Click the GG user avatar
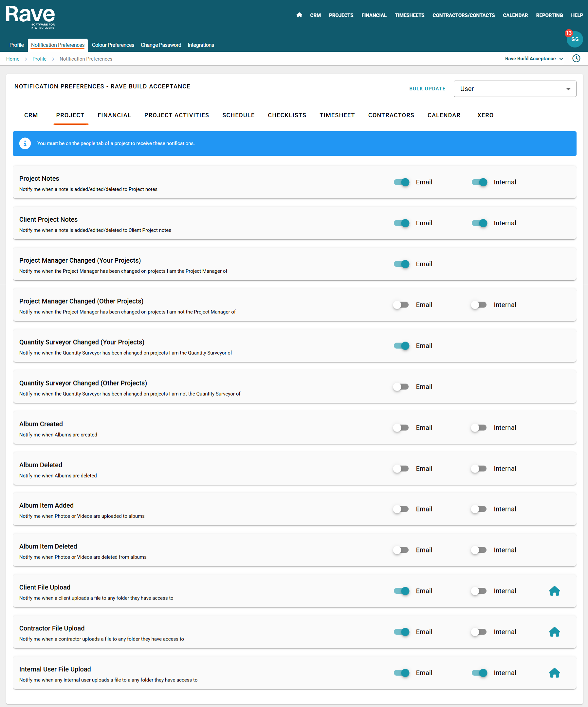The width and height of the screenshot is (588, 707). click(575, 39)
